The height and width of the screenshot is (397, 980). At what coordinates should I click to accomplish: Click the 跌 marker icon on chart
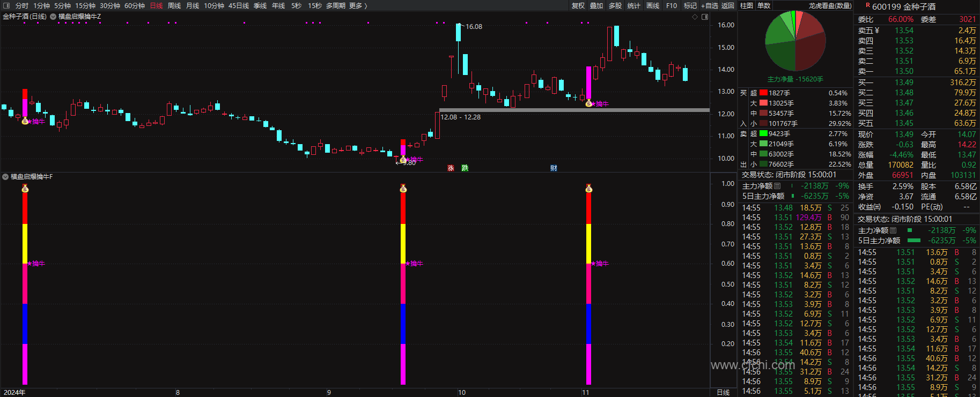pyautogui.click(x=465, y=168)
